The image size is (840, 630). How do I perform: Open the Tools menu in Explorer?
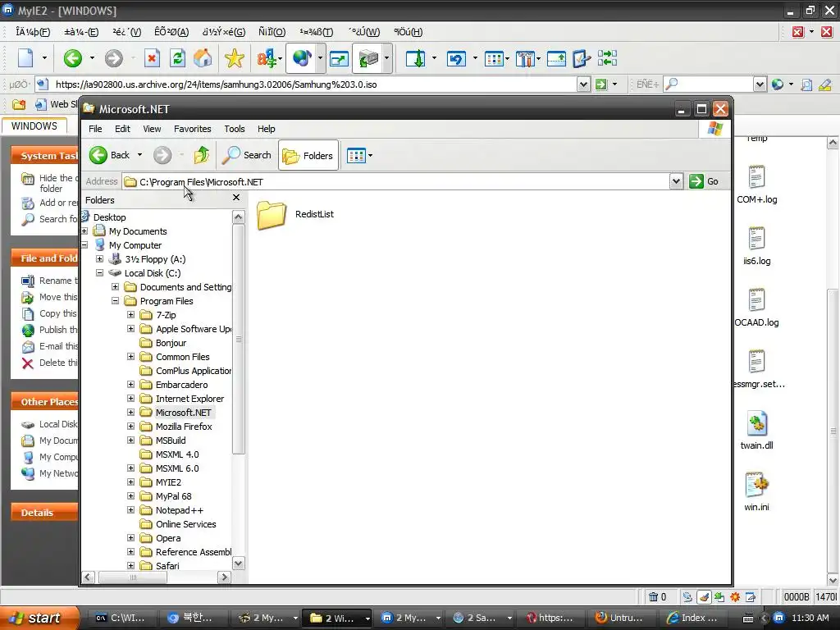[x=234, y=129]
